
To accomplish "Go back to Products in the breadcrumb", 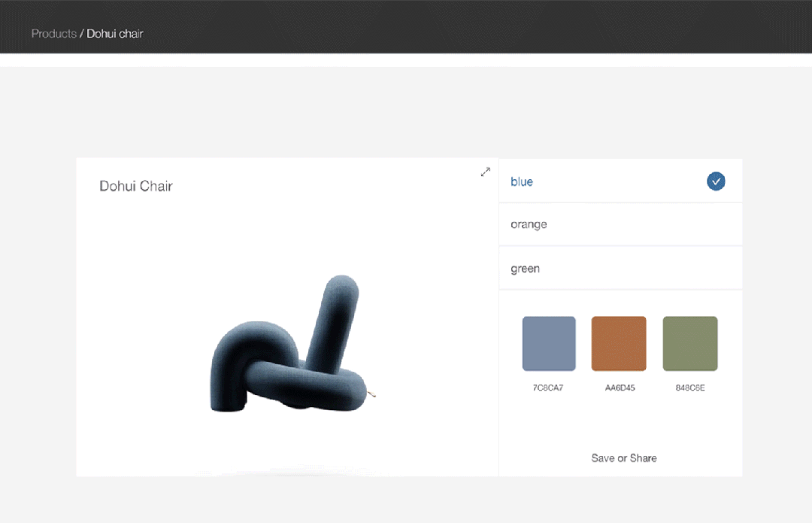I will pyautogui.click(x=54, y=34).
